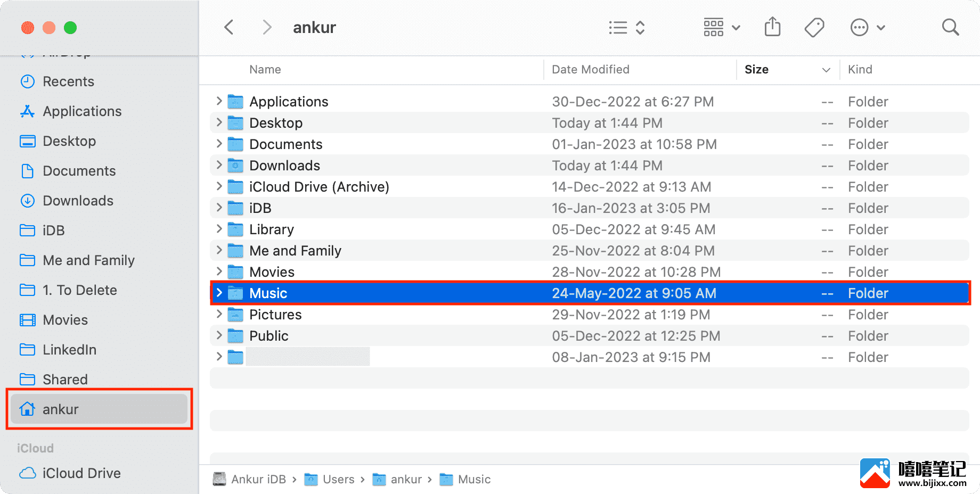
Task: Sort by the Kind column header
Action: pos(860,69)
